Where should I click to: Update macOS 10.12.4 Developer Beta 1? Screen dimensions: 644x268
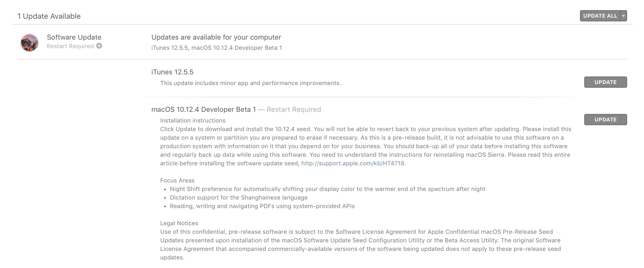pyautogui.click(x=605, y=120)
